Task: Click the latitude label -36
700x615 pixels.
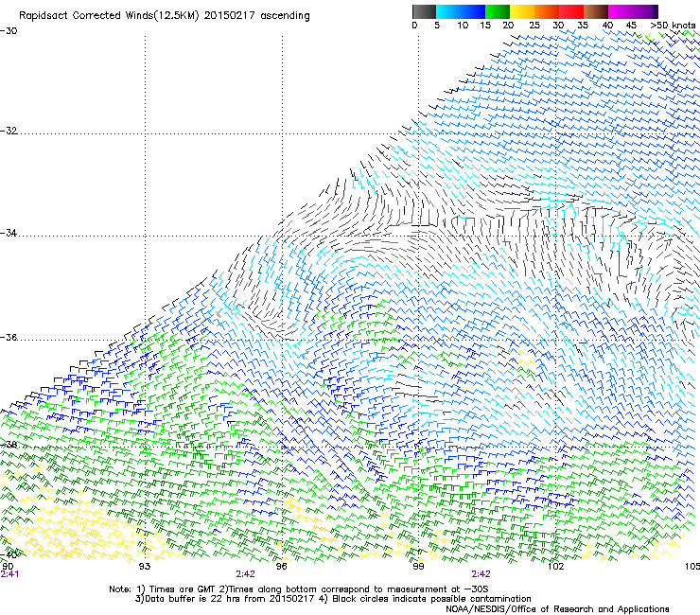Action: [9, 337]
